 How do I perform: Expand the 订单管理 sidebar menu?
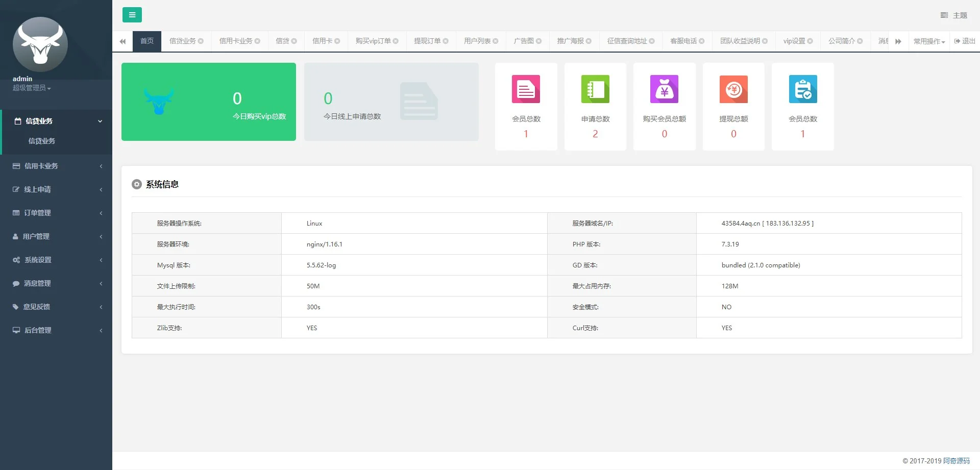56,213
